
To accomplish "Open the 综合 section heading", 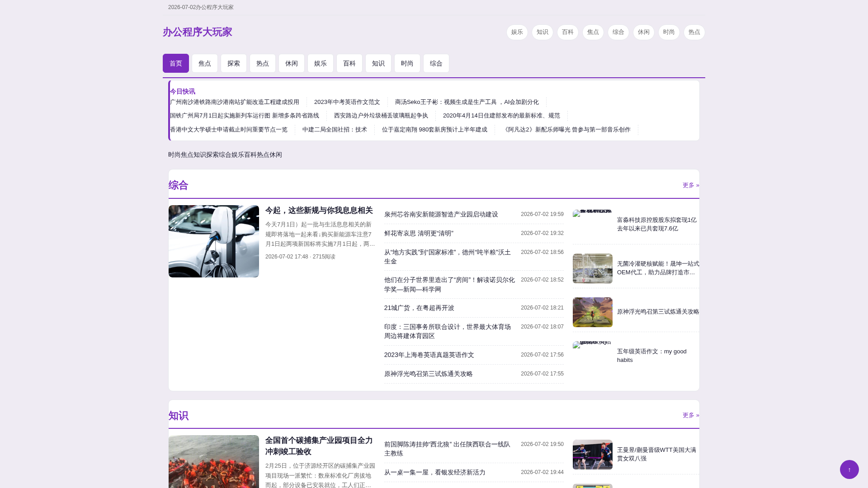I will pos(178,185).
